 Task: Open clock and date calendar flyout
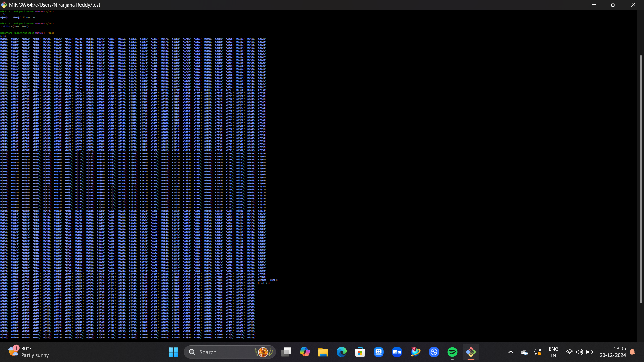click(x=612, y=352)
